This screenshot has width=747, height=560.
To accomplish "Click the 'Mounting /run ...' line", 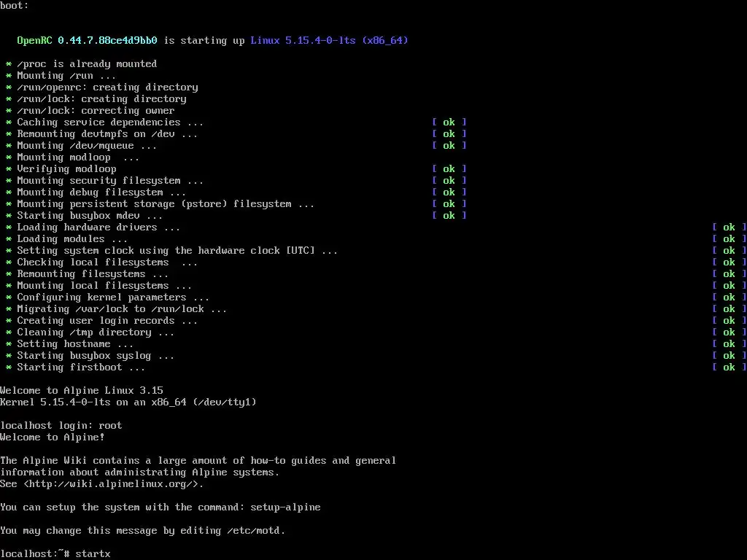I will tap(66, 76).
